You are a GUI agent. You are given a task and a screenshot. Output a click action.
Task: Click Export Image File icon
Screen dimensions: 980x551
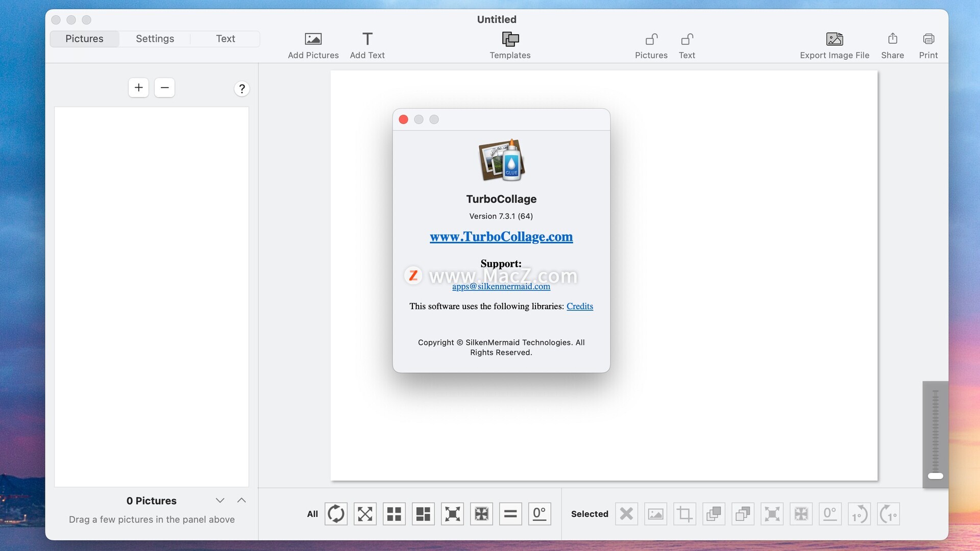(835, 39)
